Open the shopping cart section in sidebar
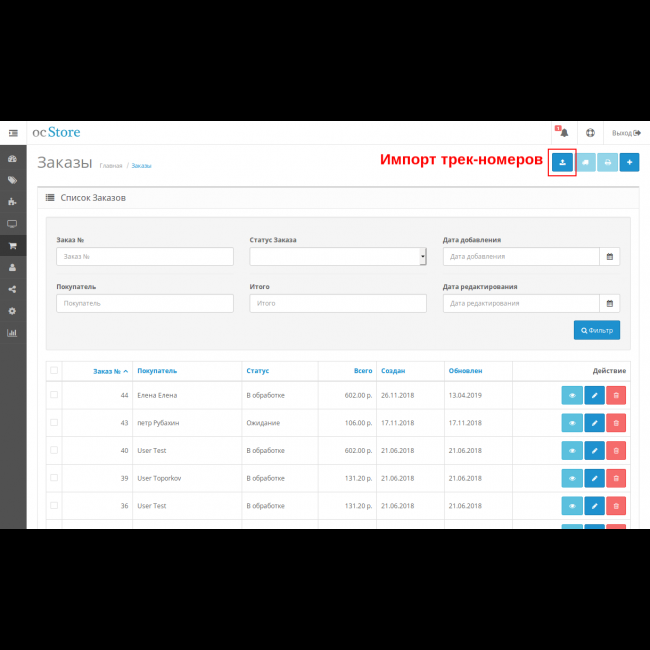 (13, 246)
